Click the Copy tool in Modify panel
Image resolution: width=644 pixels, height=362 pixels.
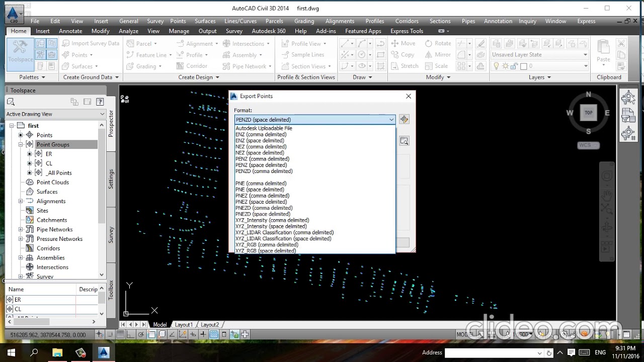403,55
